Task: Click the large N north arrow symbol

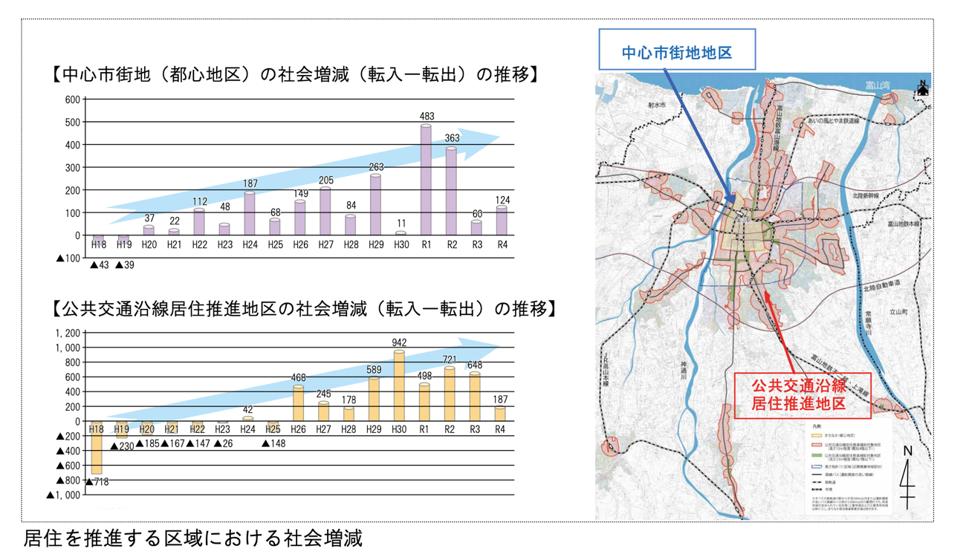Action: coord(907,478)
